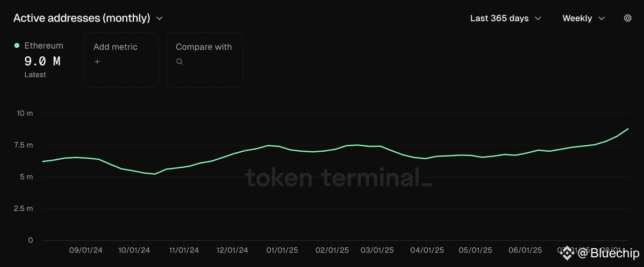
Task: Toggle the Ethereum series label
Action: click(x=44, y=46)
